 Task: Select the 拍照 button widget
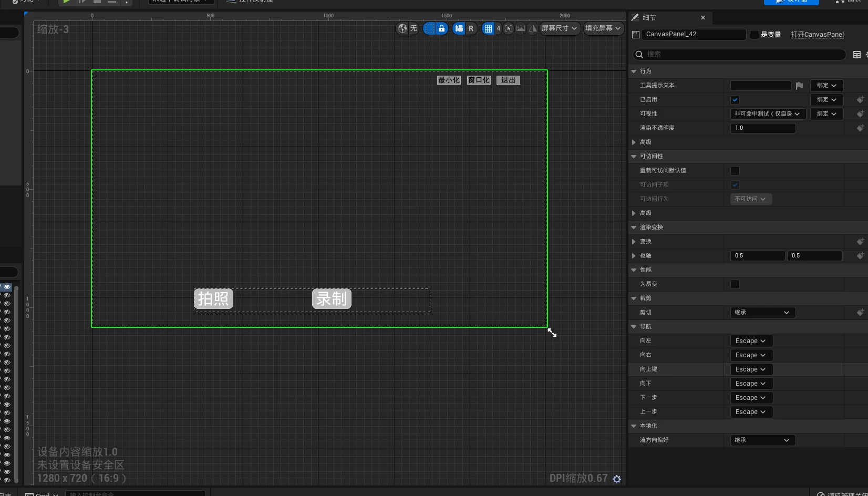coord(213,299)
